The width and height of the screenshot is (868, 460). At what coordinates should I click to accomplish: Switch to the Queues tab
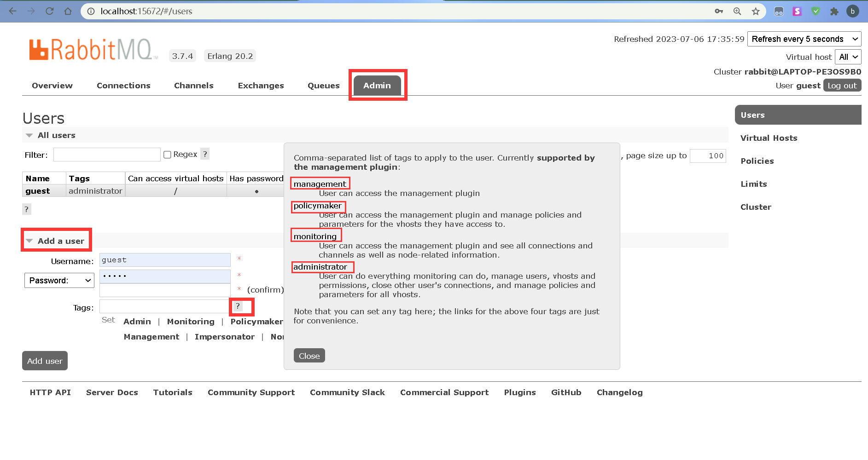[324, 86]
